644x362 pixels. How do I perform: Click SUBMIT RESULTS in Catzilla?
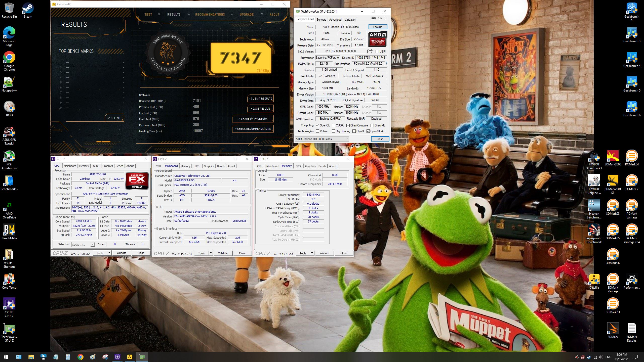pyautogui.click(x=260, y=99)
